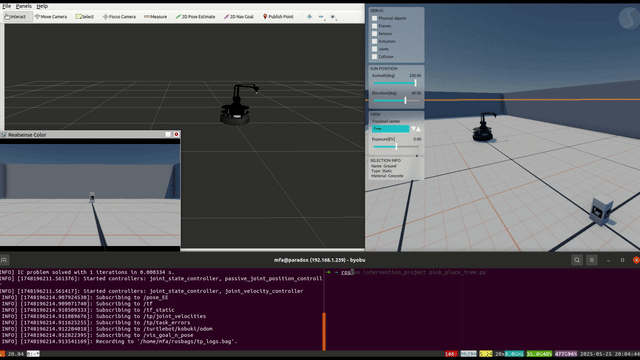The image size is (640, 360).
Task: Close the Realsense Color panel
Action: [176, 134]
